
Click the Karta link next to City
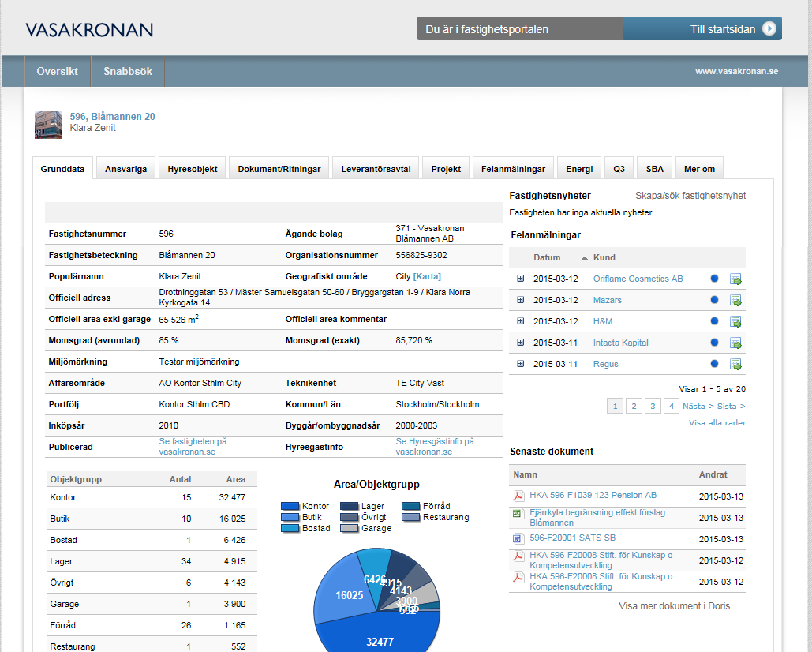pyautogui.click(x=427, y=276)
